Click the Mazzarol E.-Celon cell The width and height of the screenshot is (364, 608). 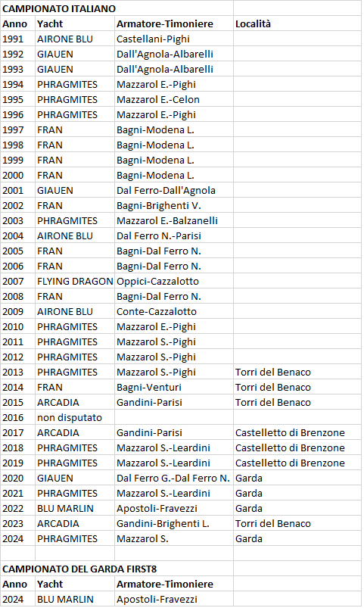174,99
